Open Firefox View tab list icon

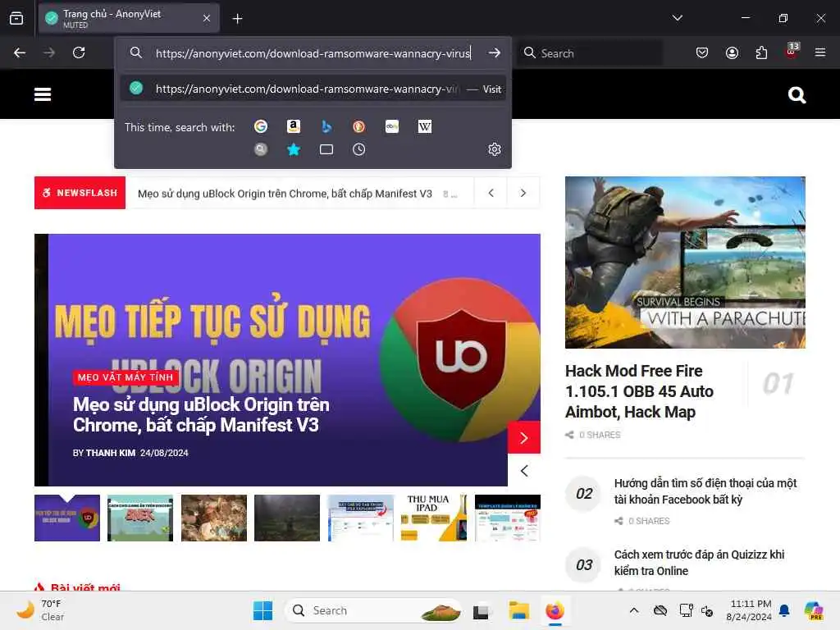16,18
